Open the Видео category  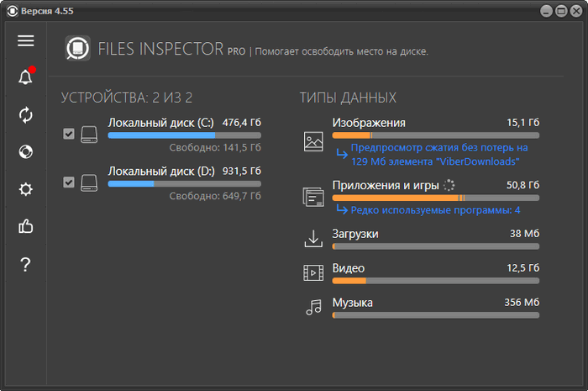tap(349, 268)
